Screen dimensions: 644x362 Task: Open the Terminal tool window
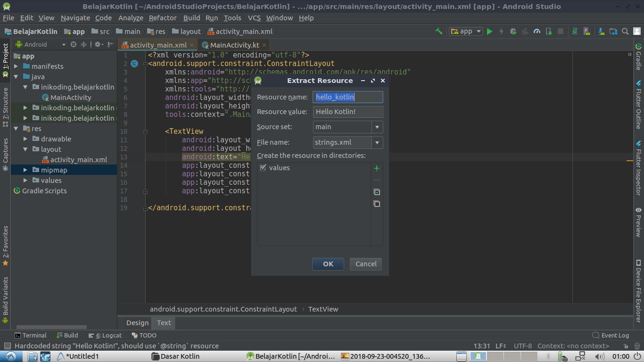(x=31, y=335)
